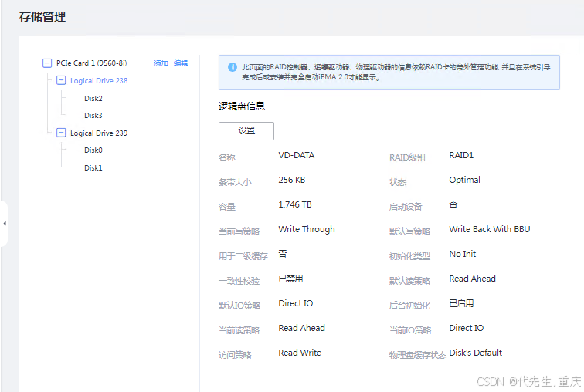Viewport: 584px width, 392px height.
Task: Click the 添加 link
Action: click(x=161, y=63)
